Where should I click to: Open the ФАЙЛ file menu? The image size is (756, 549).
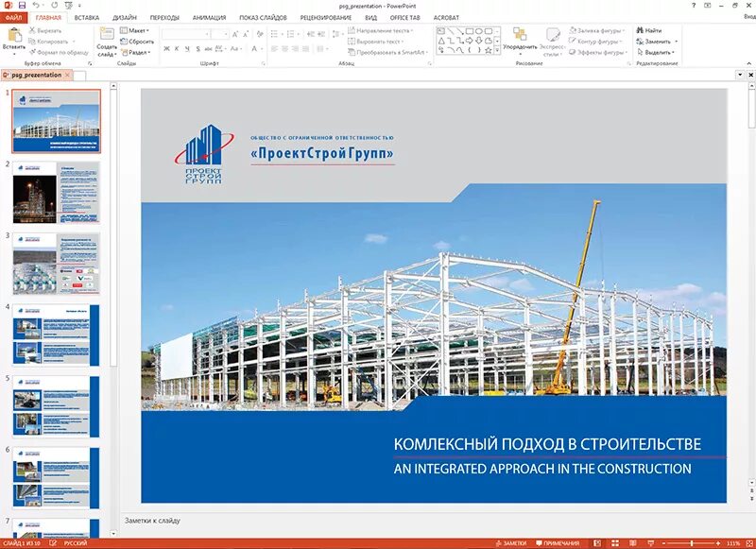(13, 17)
